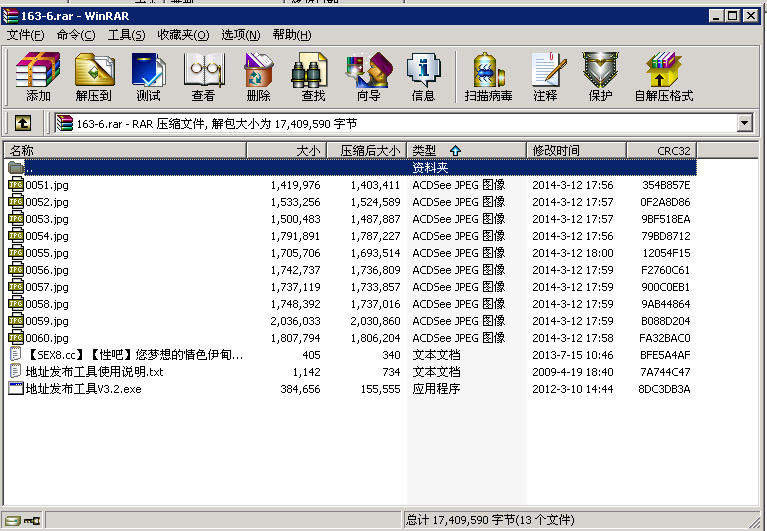
Task: Select file name 0058.jpg
Action: point(47,304)
